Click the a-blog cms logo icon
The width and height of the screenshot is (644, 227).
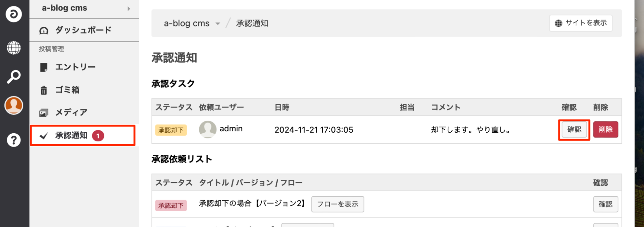coord(14,14)
